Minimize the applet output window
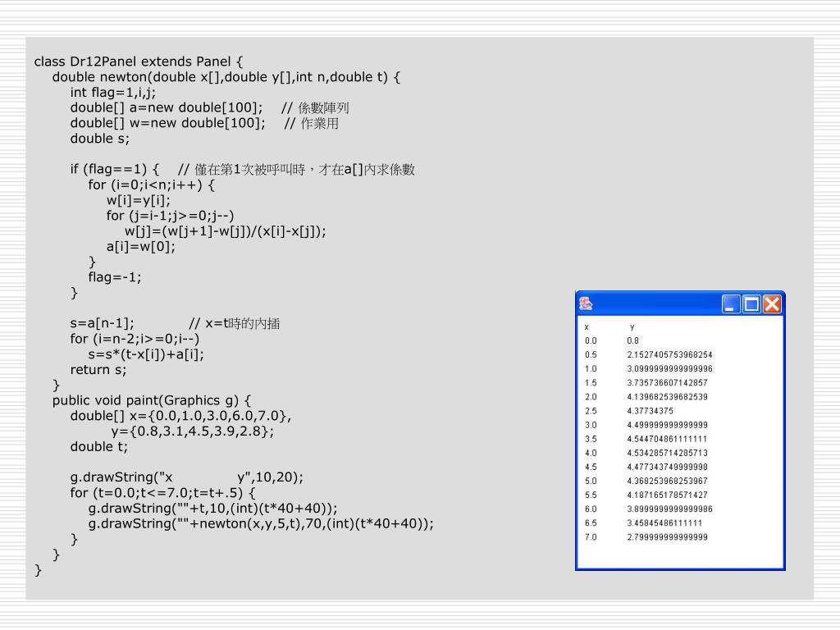The image size is (840, 630). [731, 304]
